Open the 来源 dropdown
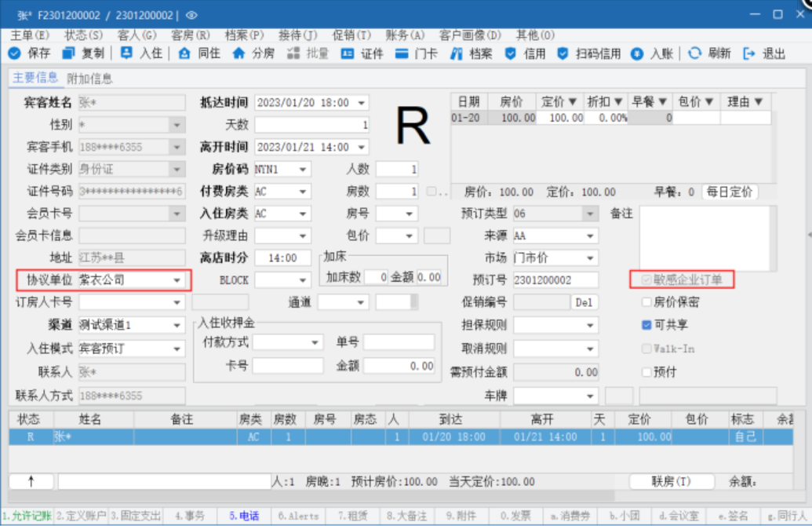Image resolution: width=812 pixels, height=526 pixels. [x=590, y=236]
